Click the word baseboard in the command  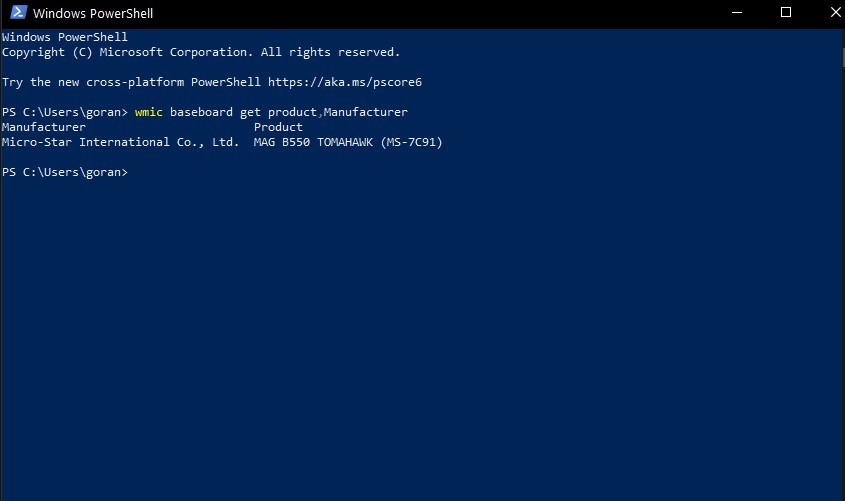(x=202, y=112)
